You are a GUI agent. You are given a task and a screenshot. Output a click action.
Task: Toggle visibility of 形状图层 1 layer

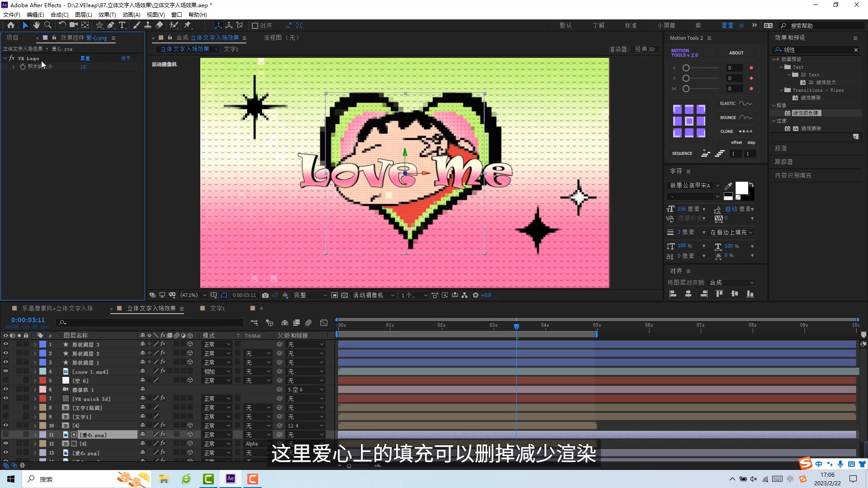coord(5,362)
